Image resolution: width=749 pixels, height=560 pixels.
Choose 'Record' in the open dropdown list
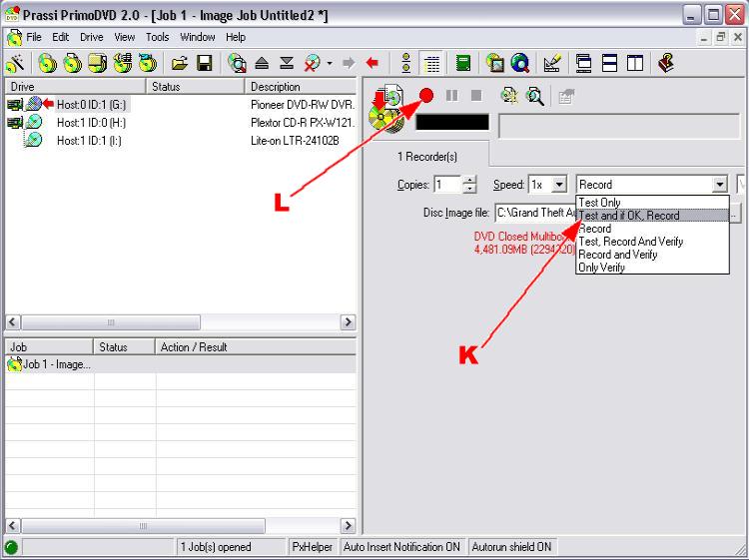(x=652, y=229)
